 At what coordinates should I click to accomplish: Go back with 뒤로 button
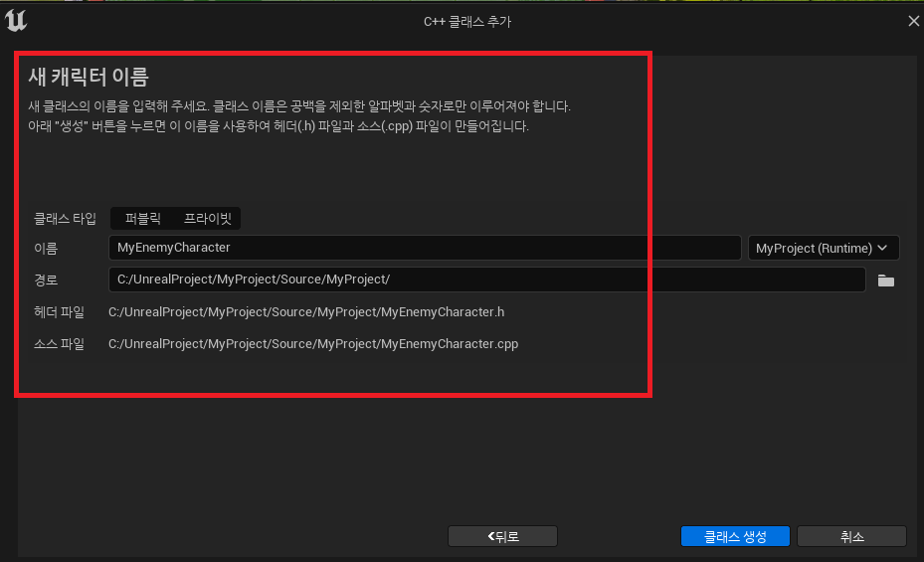pyautogui.click(x=502, y=537)
